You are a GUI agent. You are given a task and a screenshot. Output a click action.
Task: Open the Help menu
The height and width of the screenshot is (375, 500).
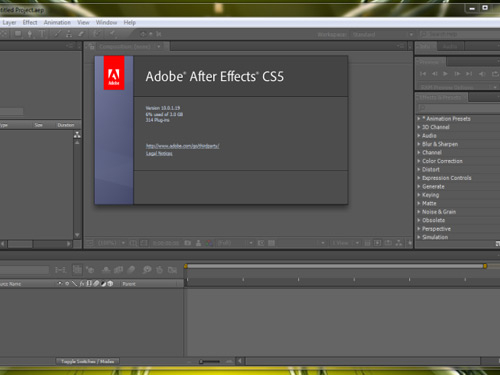(x=130, y=22)
